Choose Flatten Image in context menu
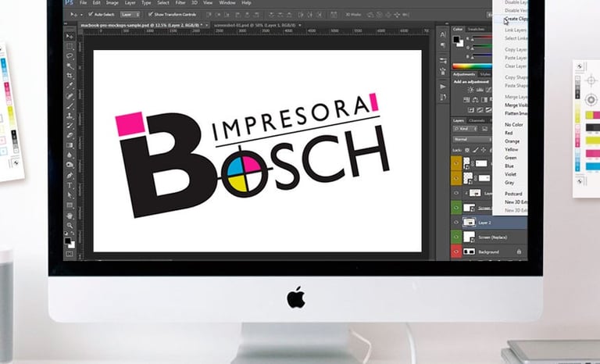Image resolution: width=600 pixels, height=364 pixels. point(516,113)
